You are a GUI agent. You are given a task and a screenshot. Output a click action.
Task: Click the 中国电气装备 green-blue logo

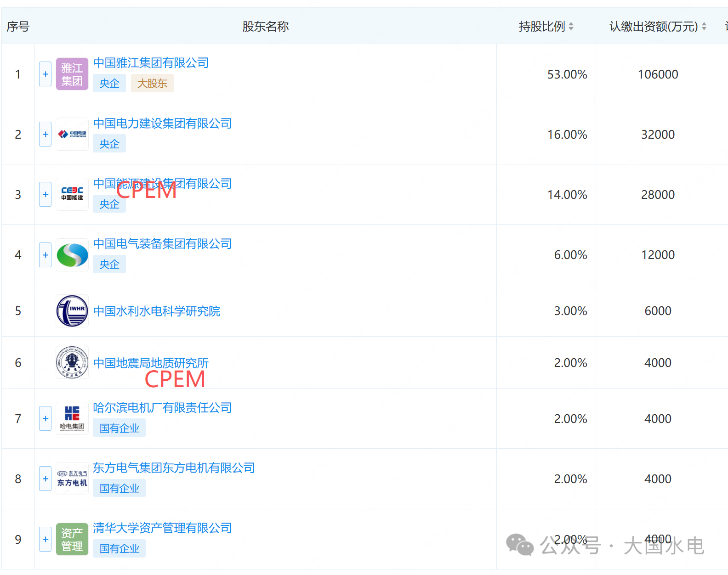coord(72,255)
